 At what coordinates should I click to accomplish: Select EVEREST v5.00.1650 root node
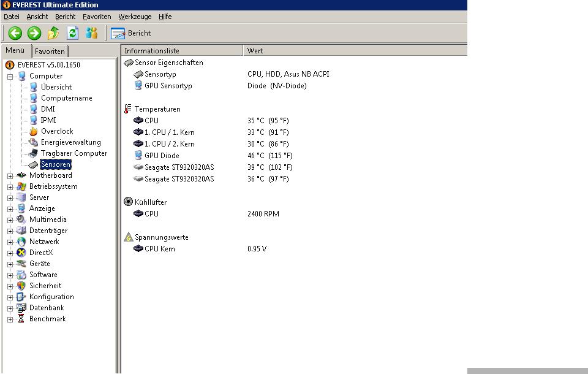pyautogui.click(x=49, y=64)
